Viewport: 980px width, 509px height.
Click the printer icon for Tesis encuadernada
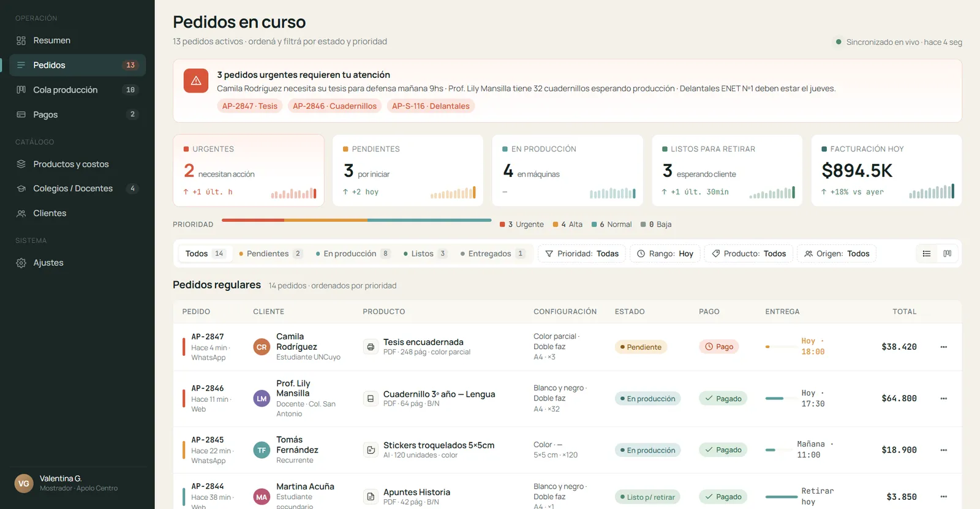[371, 347]
